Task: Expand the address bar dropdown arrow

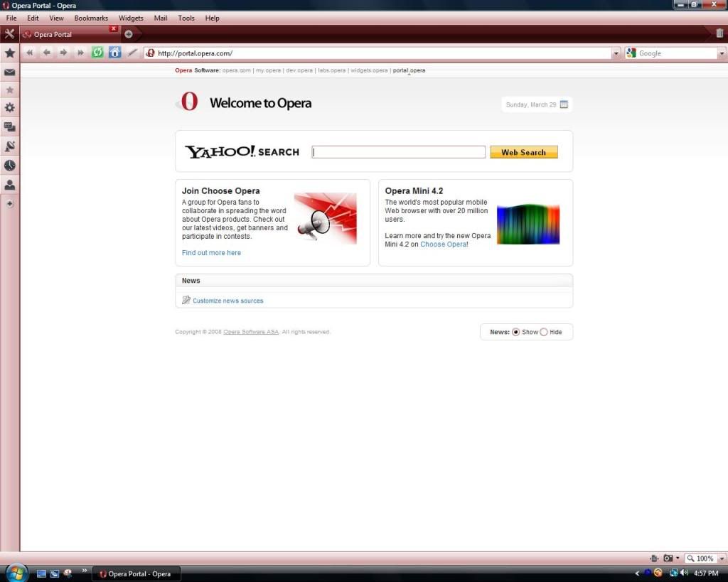Action: click(616, 53)
